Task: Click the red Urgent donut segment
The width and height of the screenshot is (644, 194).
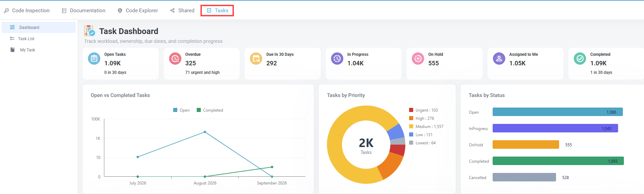Action: 398,150
